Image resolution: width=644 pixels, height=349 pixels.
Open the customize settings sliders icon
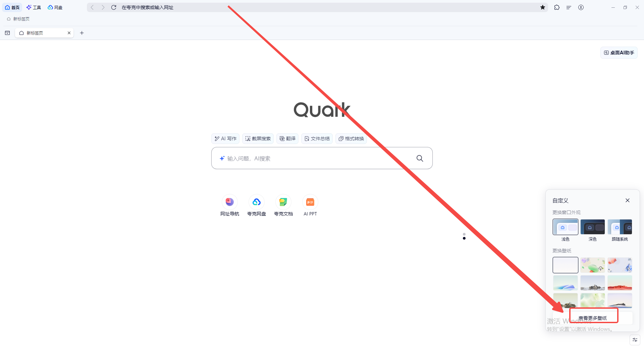pos(635,340)
